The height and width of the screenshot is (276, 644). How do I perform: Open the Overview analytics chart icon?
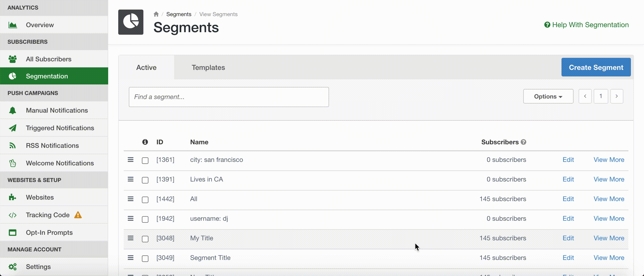[13, 25]
